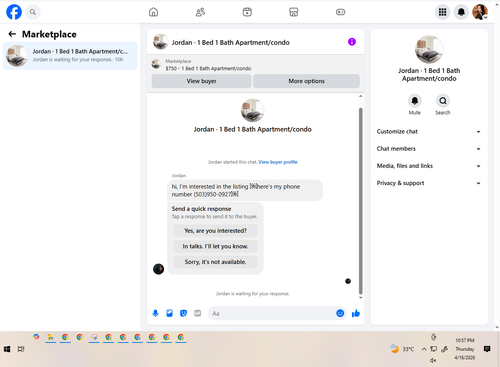
Task: Send a thumbs-up like
Action: pos(356,313)
